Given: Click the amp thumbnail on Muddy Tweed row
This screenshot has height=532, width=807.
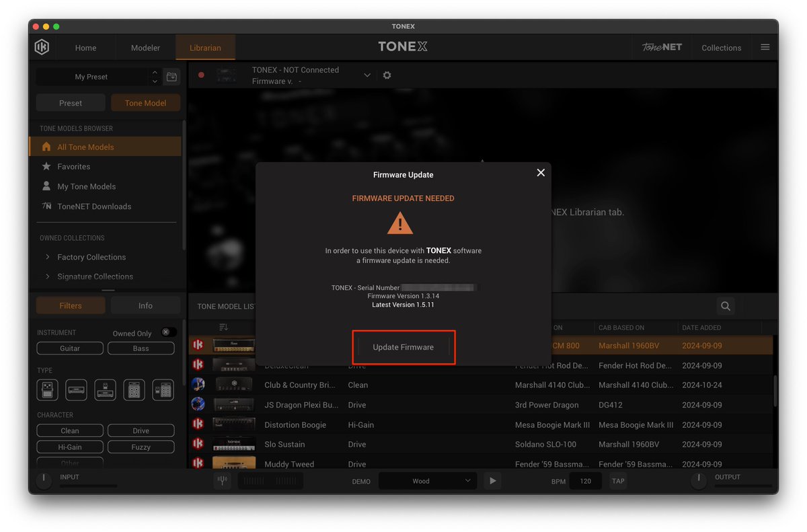Looking at the screenshot, I should click(x=233, y=463).
